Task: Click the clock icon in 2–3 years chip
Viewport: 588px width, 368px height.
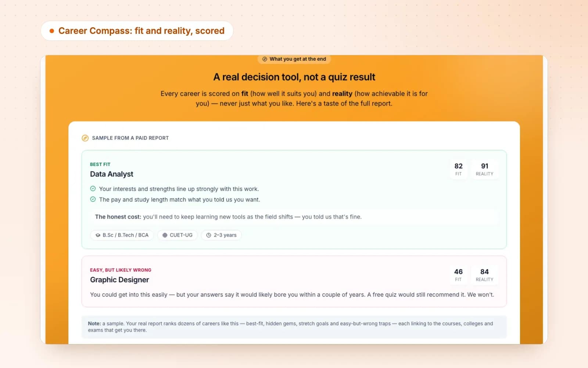Action: point(209,235)
